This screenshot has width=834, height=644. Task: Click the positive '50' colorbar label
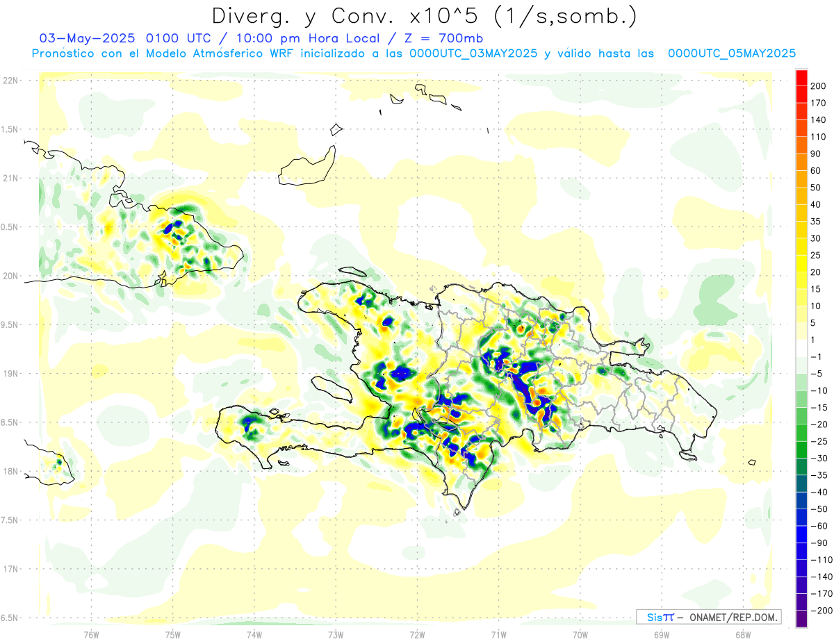pos(817,188)
